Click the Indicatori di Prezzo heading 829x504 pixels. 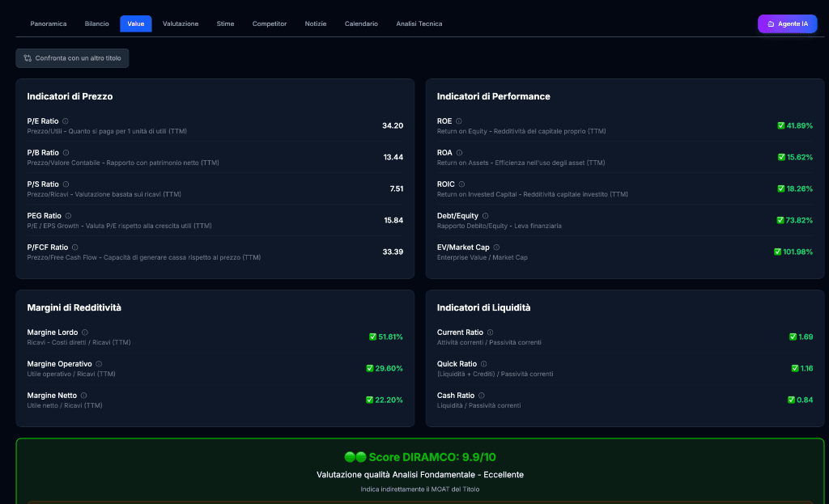point(70,96)
